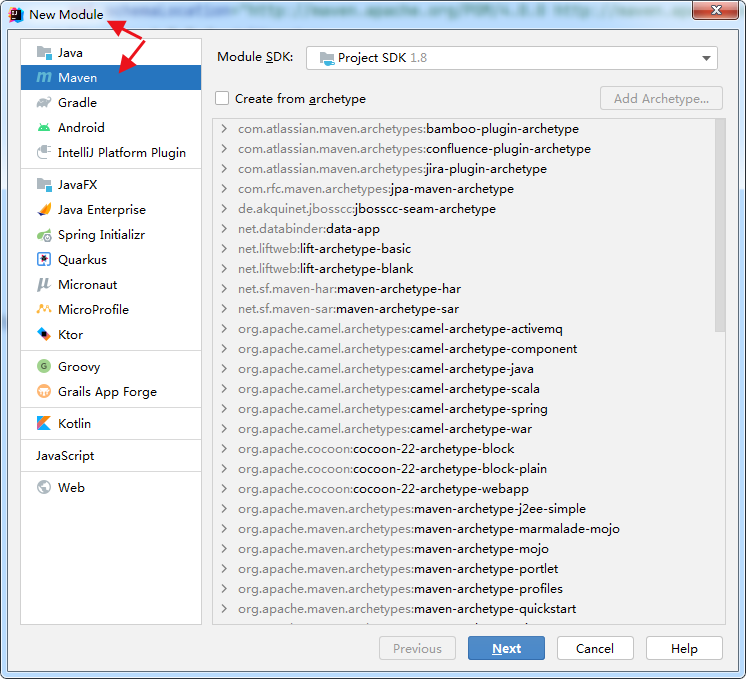Click the Android robot icon

(44, 128)
